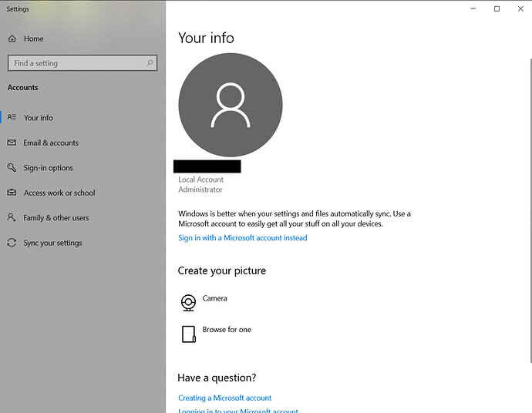The width and height of the screenshot is (532, 413).
Task: Click the Browse for one file icon
Action: 189,334
